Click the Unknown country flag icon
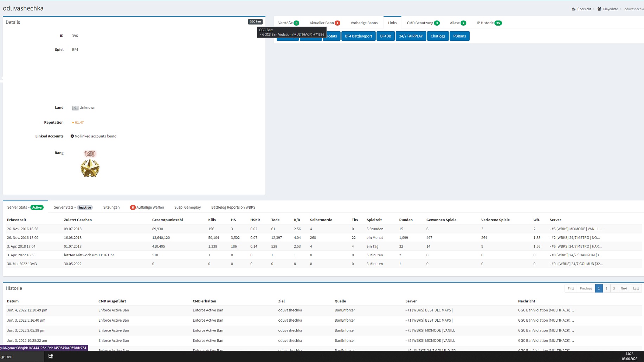The width and height of the screenshot is (644, 362). [75, 108]
